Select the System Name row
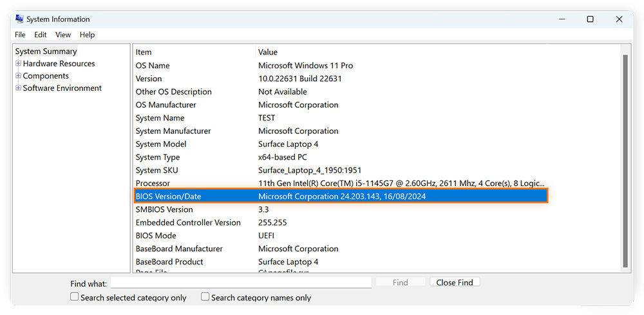 pos(341,119)
